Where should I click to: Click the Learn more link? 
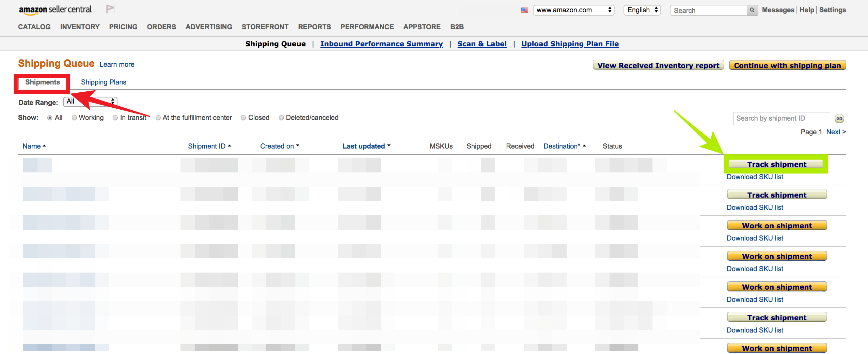[x=117, y=64]
